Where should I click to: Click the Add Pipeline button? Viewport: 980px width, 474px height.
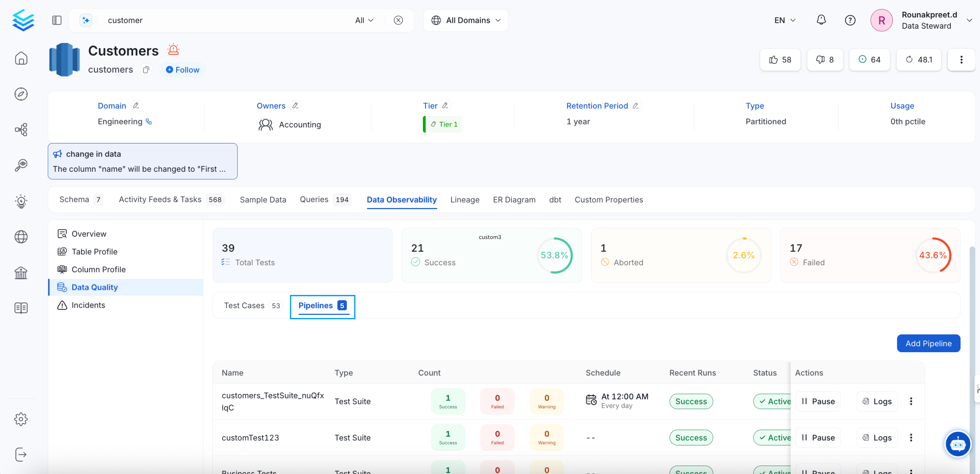point(928,343)
